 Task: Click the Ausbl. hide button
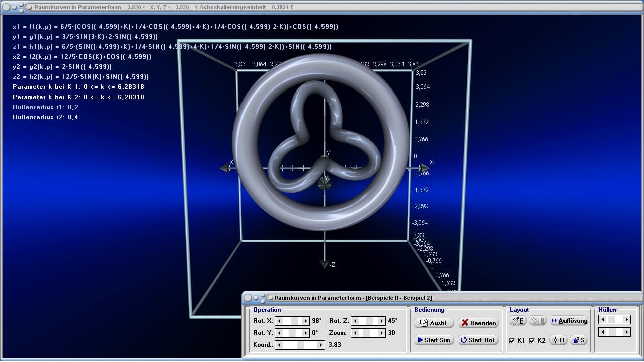pos(433,323)
